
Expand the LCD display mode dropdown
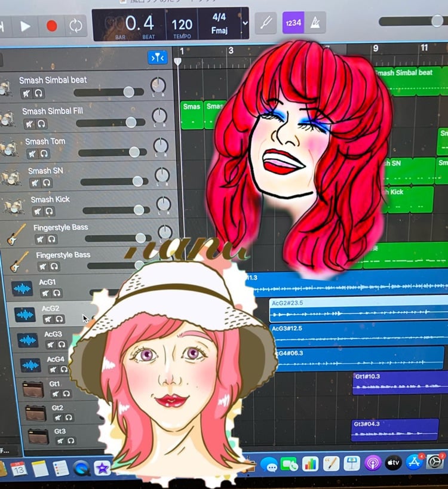pos(245,23)
